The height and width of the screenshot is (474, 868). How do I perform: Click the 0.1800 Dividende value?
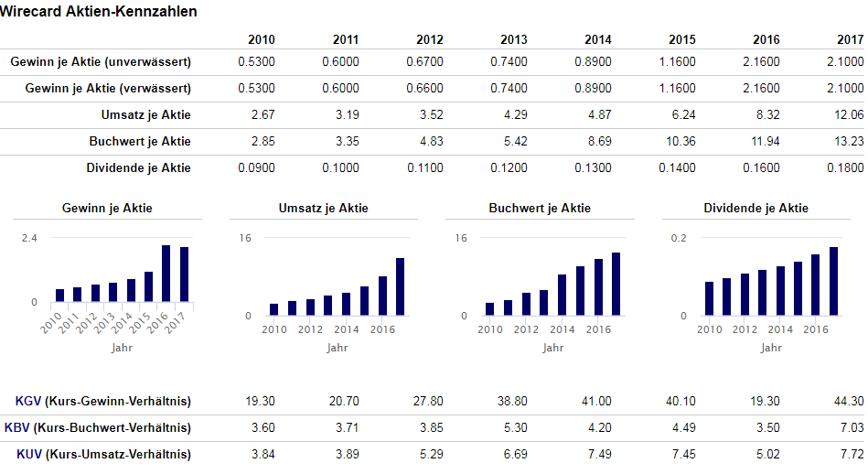845,167
